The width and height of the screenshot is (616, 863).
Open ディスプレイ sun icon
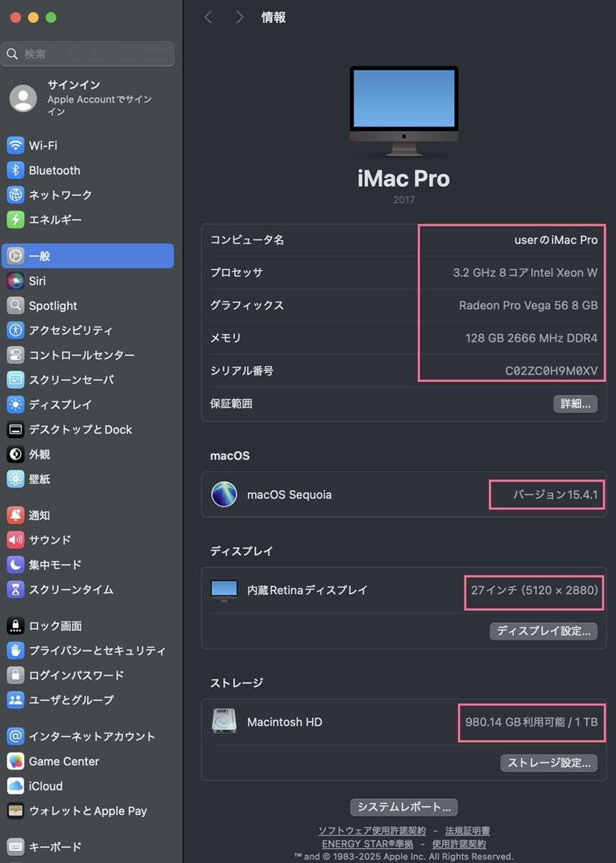[x=16, y=404]
